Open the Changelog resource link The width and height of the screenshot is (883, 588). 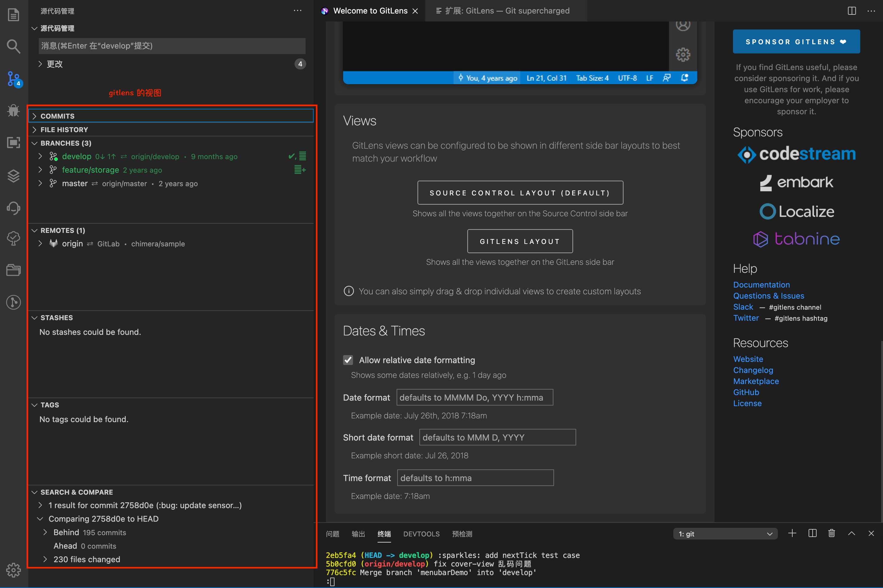click(x=753, y=370)
